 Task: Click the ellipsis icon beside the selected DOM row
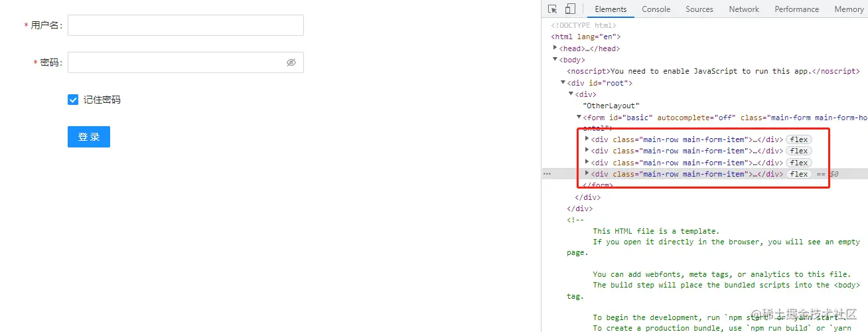pos(547,174)
